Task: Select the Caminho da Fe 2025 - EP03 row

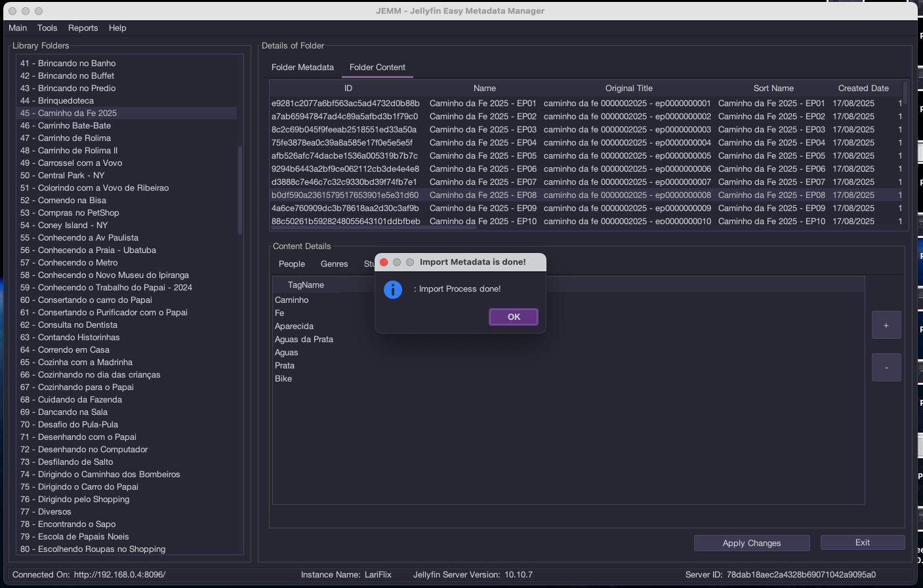Action: point(483,130)
